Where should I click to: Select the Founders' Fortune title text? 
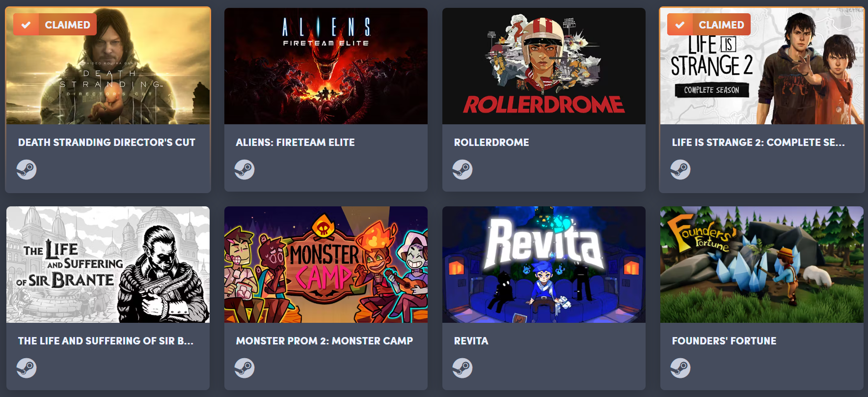click(724, 341)
